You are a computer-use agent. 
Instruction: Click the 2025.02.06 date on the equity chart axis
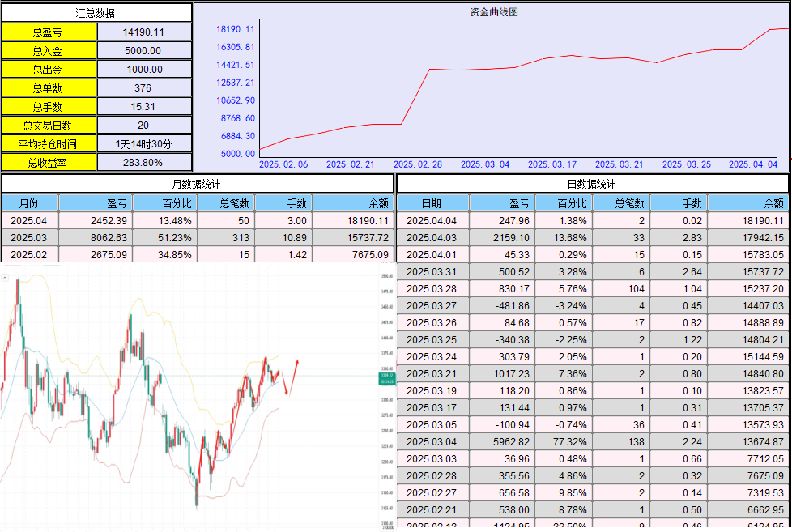tap(283, 164)
